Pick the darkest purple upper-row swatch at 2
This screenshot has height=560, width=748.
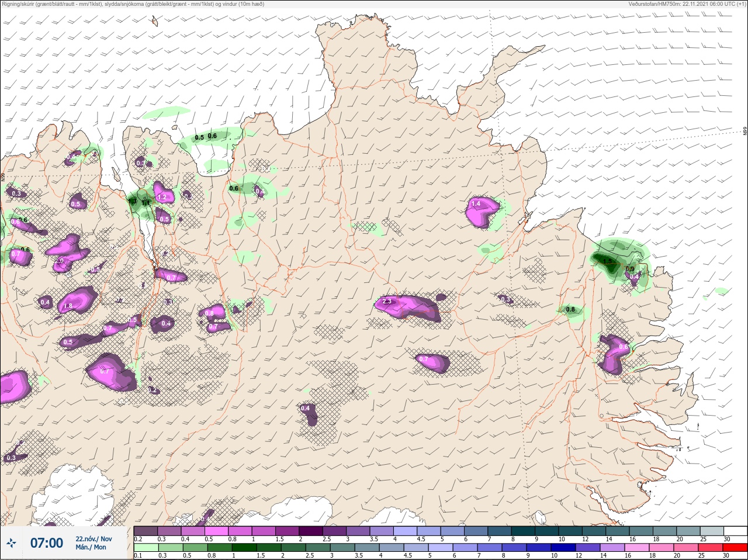(312, 531)
